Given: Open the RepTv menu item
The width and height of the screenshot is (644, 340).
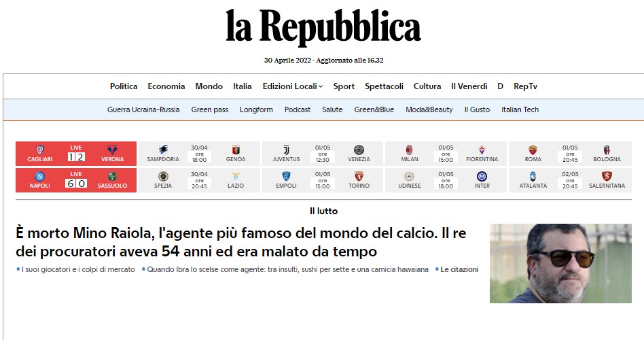Looking at the screenshot, I should 525,86.
